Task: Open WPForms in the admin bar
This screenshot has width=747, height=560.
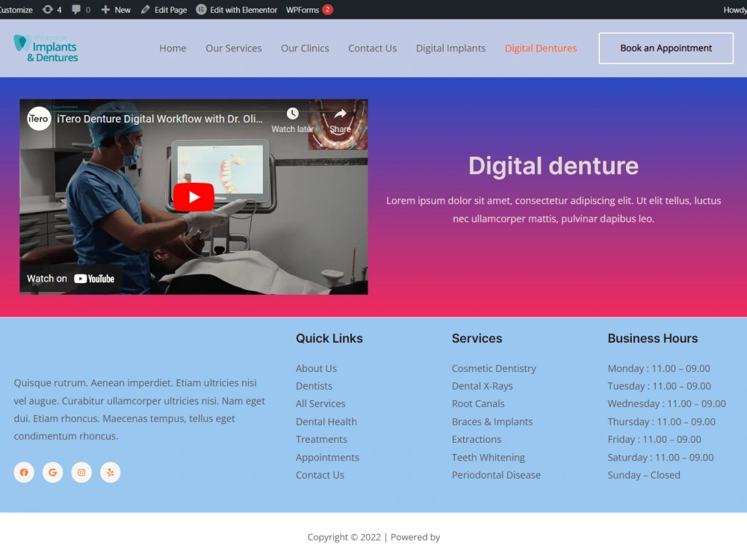Action: coord(309,10)
